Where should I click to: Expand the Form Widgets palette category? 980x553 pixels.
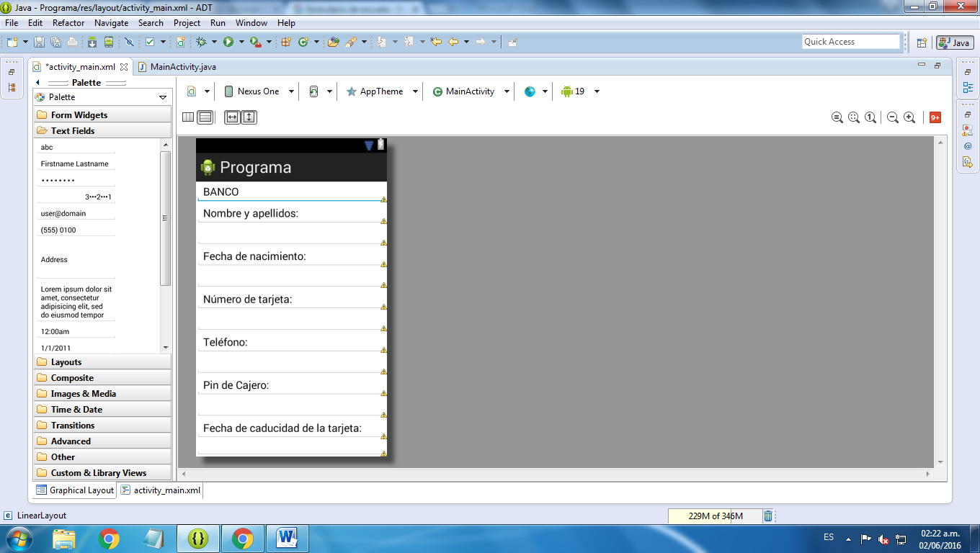tap(102, 115)
